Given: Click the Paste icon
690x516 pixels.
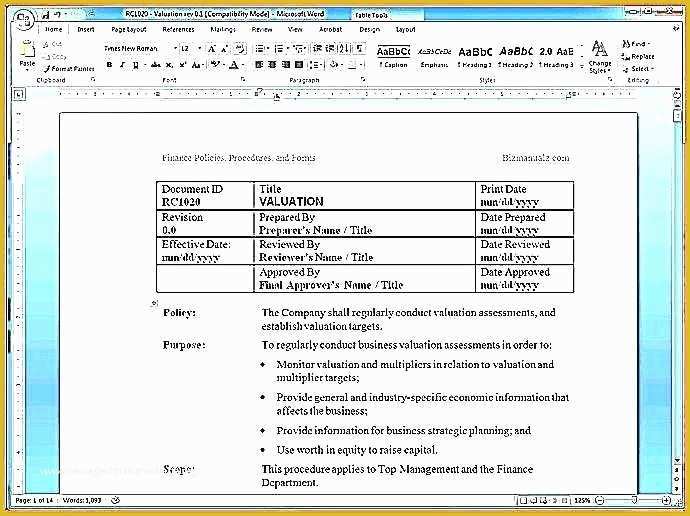Looking at the screenshot, I should click(27, 50).
